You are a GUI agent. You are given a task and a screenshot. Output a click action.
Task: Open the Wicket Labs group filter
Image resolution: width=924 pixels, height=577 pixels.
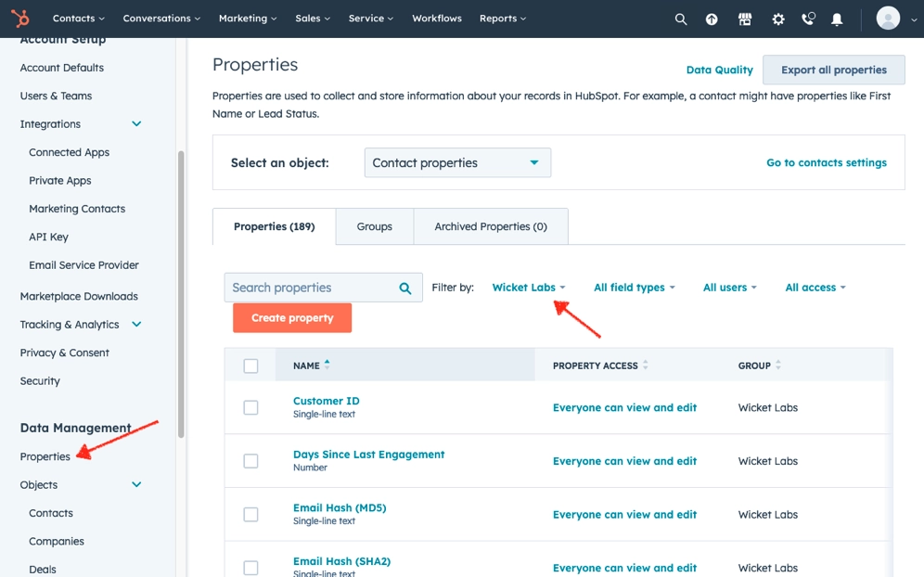coord(528,288)
